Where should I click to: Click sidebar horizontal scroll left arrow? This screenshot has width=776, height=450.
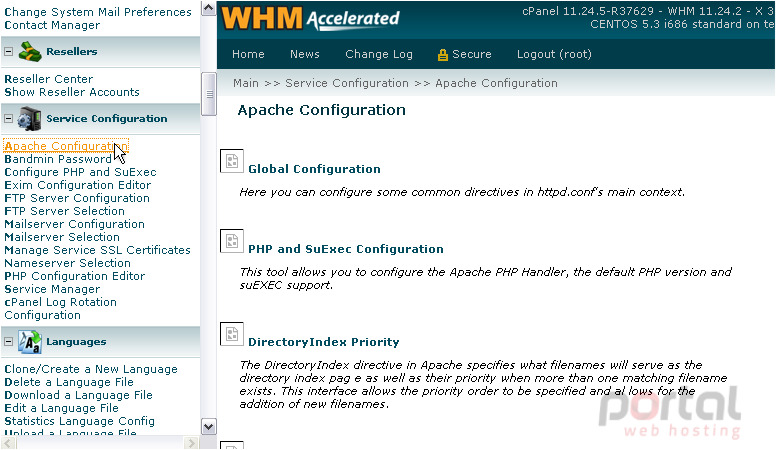pyautogui.click(x=8, y=443)
